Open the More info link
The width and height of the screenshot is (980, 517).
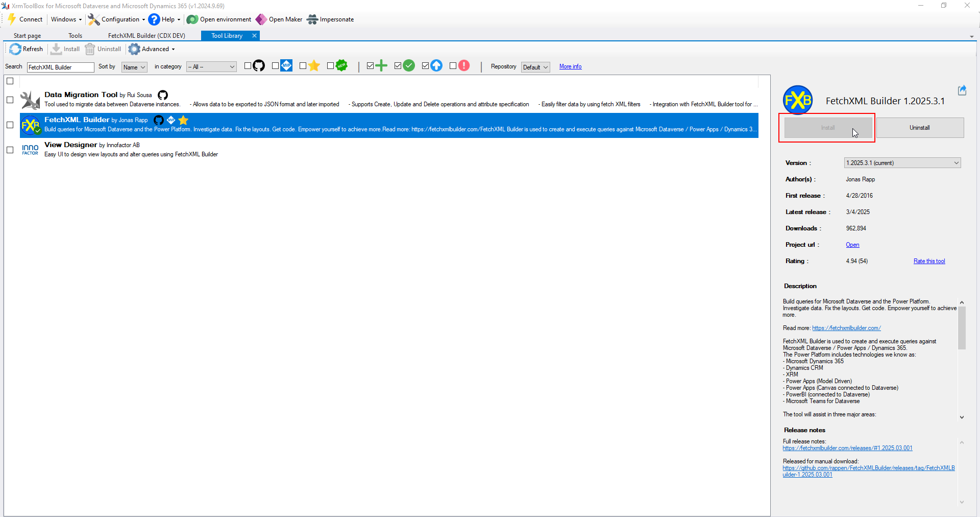point(570,66)
